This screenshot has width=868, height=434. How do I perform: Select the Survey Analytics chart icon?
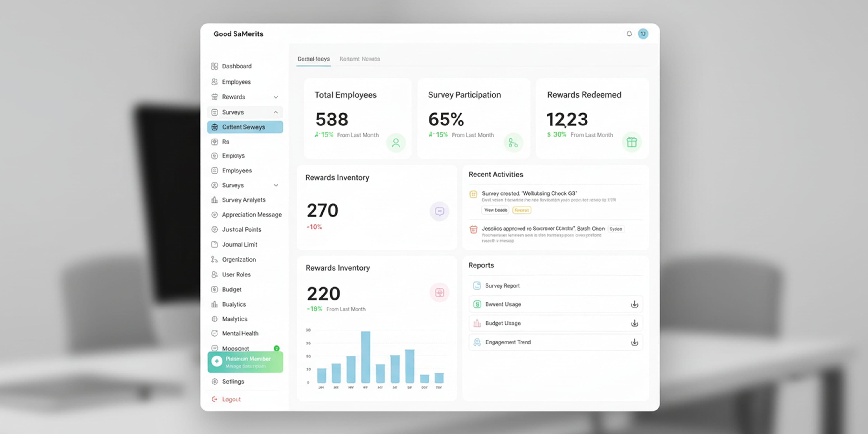pyautogui.click(x=214, y=200)
